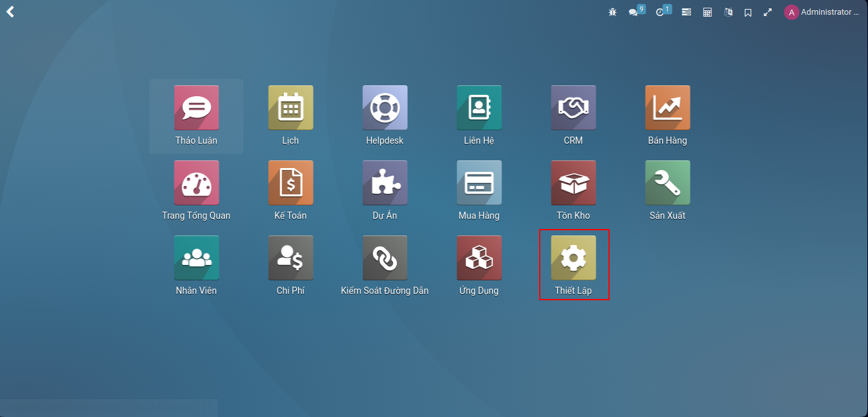Open conversations with 9 unread messages

tap(637, 11)
